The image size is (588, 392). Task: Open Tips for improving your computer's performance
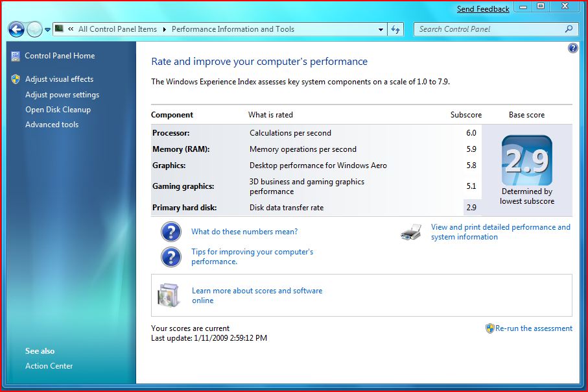[252, 256]
